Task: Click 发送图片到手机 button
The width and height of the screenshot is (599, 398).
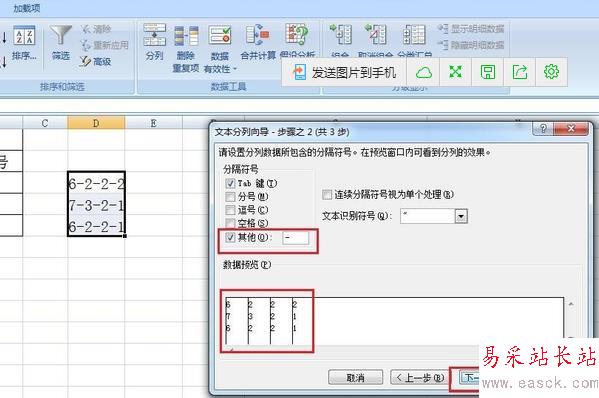Action: (x=343, y=72)
